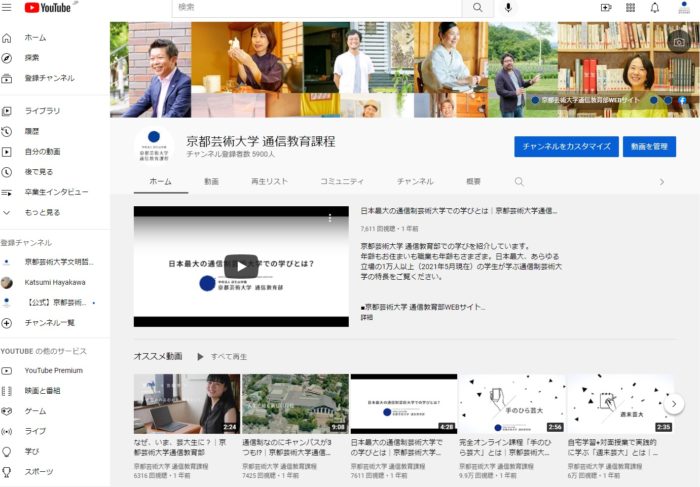Open 【公式】京都芸術… subscribed channel
The height and width of the screenshot is (487, 700).
(55, 303)
